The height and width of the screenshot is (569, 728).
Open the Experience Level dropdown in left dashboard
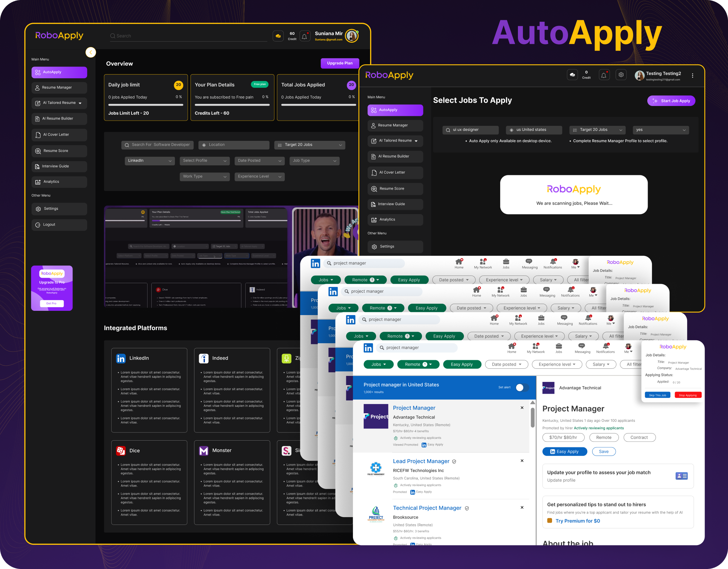259,176
